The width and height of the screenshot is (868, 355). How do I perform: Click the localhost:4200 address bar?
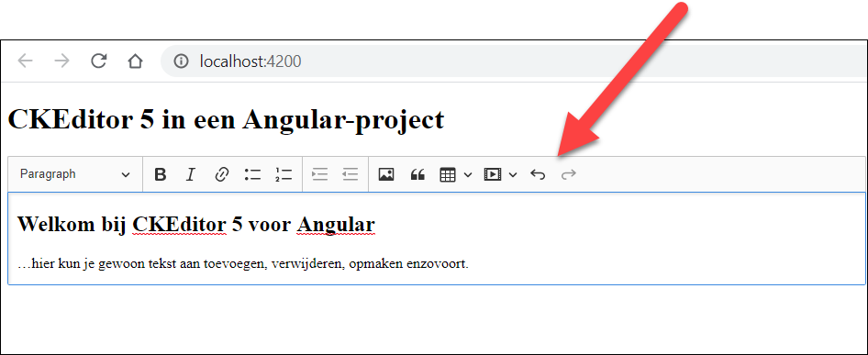515,61
